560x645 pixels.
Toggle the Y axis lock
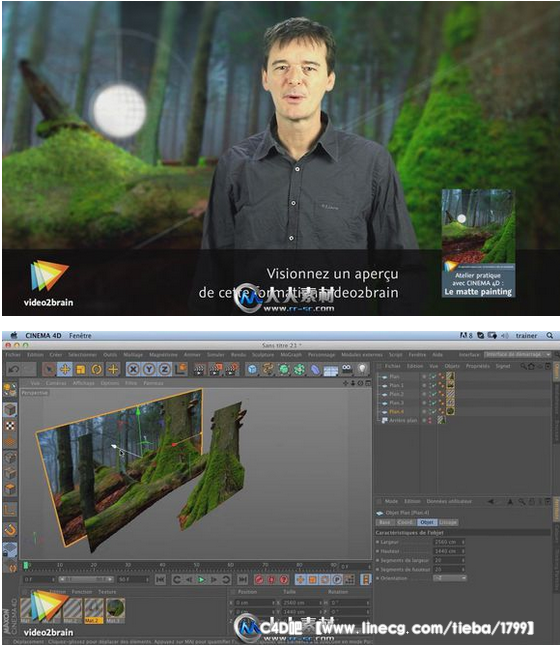point(149,369)
